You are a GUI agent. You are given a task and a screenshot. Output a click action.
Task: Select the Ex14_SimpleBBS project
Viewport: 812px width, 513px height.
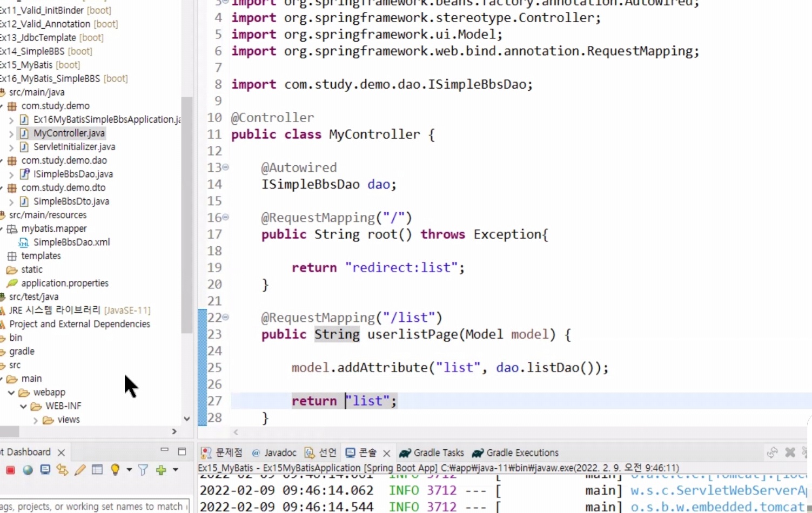pos(46,51)
